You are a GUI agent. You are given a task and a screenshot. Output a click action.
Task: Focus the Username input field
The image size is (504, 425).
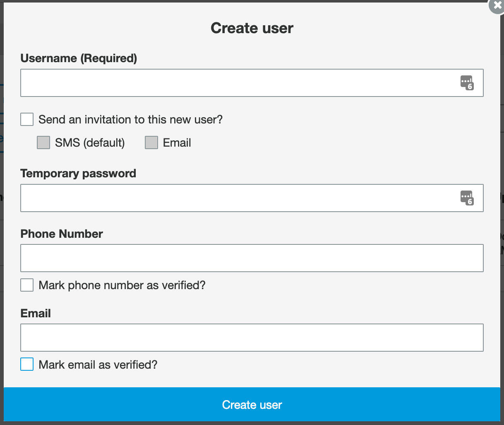coord(252,83)
